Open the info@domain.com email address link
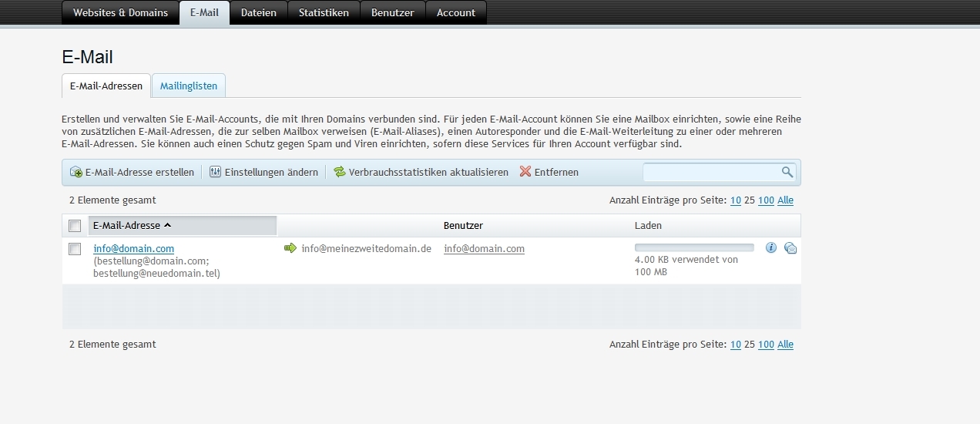The width and height of the screenshot is (980, 424). tap(134, 248)
